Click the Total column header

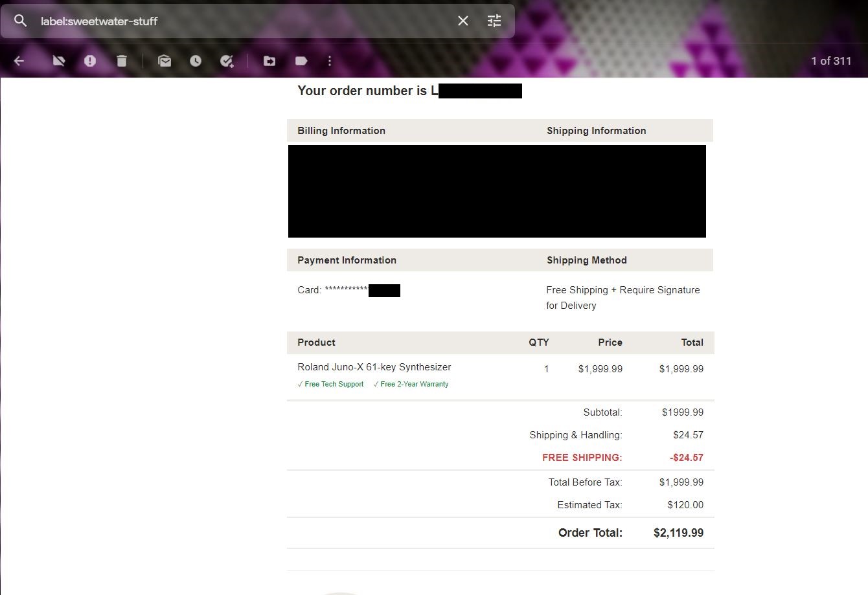[692, 342]
